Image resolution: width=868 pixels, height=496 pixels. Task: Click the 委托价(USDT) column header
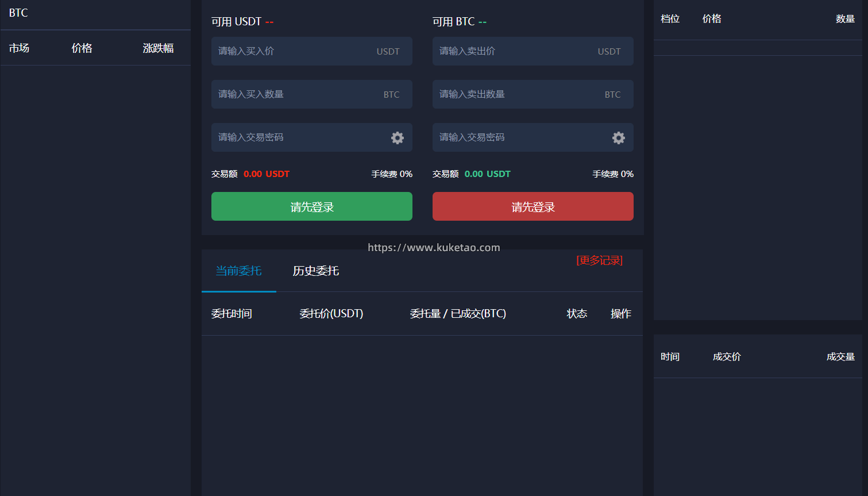pos(331,314)
